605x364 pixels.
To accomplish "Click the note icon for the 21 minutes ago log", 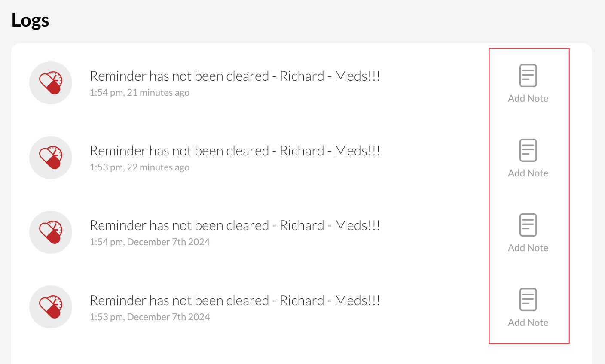I will click(528, 76).
